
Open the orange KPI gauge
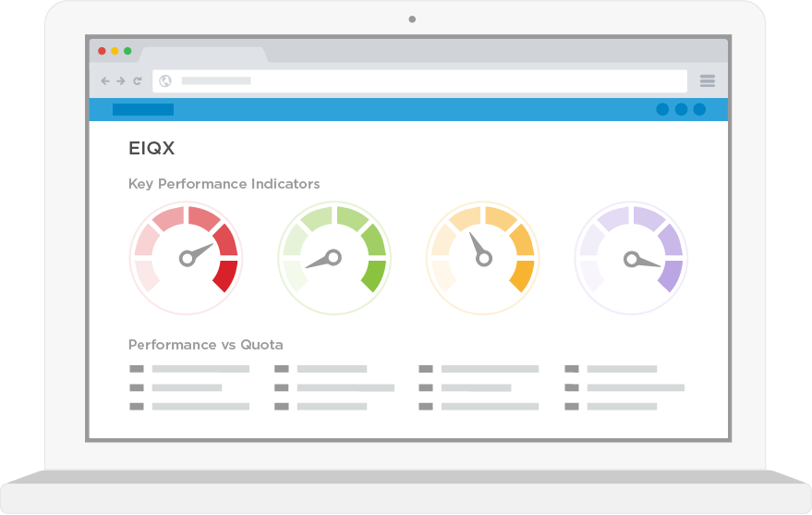(482, 258)
